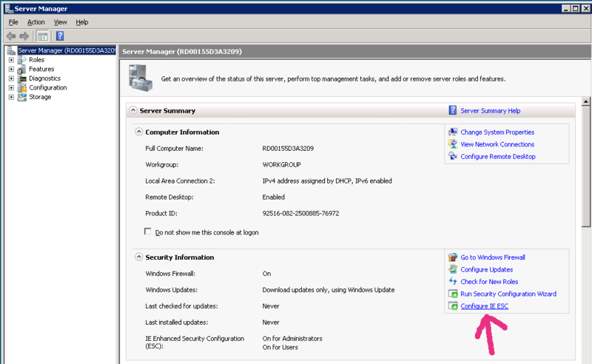
Task: Click the Change System Properties icon
Action: [453, 132]
